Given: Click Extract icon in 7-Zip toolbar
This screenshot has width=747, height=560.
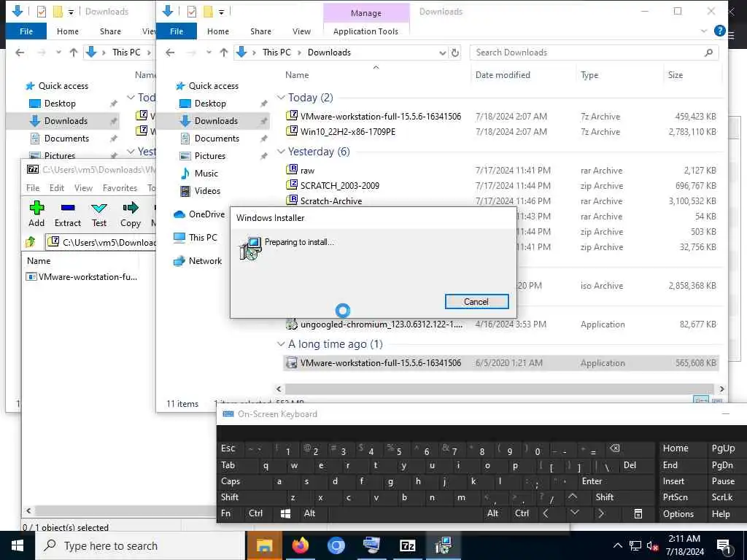Looking at the screenshot, I should click(68, 208).
